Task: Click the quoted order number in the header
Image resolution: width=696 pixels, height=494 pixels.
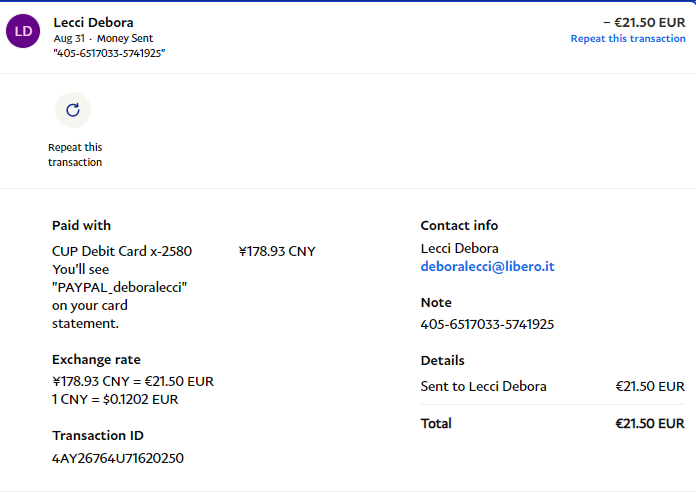Action: tap(109, 53)
